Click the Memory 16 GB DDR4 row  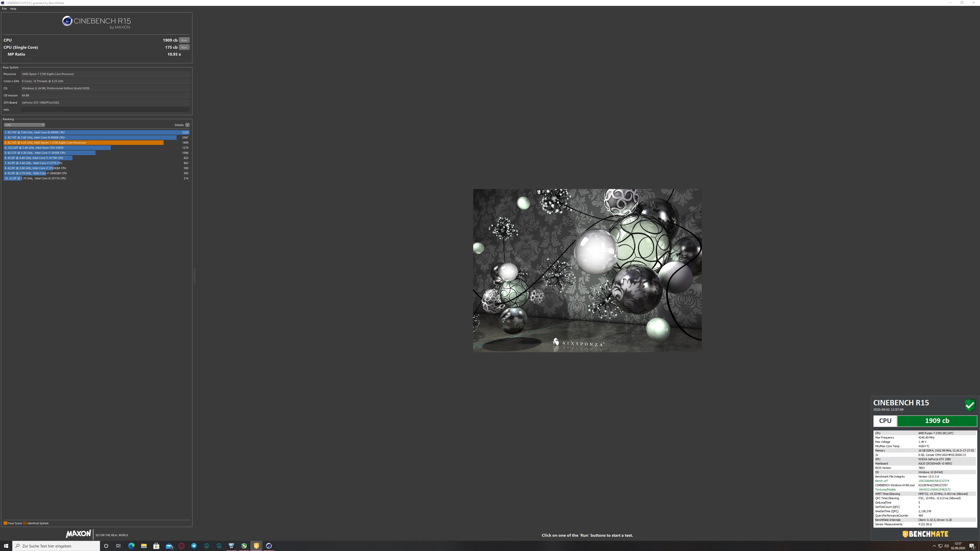click(925, 450)
